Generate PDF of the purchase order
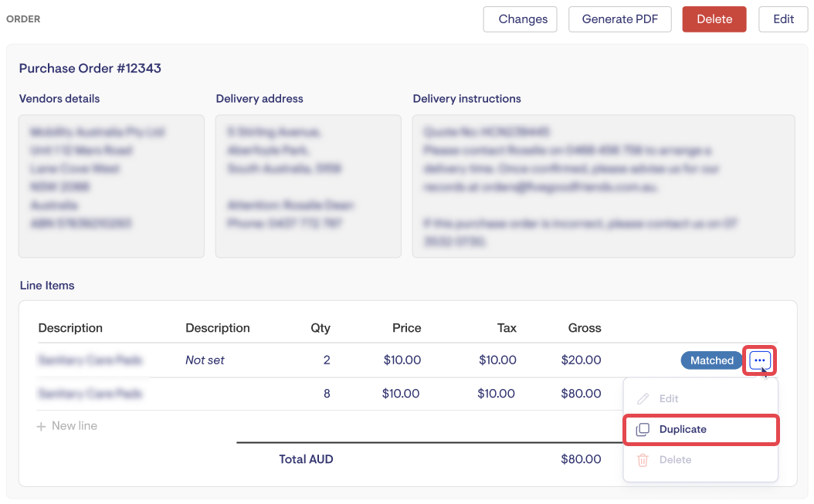This screenshot has height=504, width=814. pyautogui.click(x=619, y=19)
